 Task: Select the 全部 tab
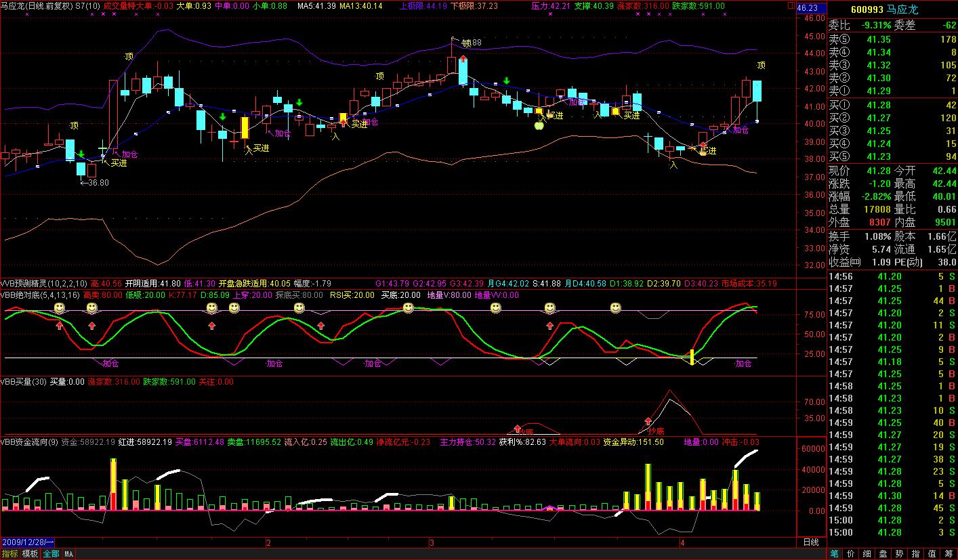click(51, 554)
